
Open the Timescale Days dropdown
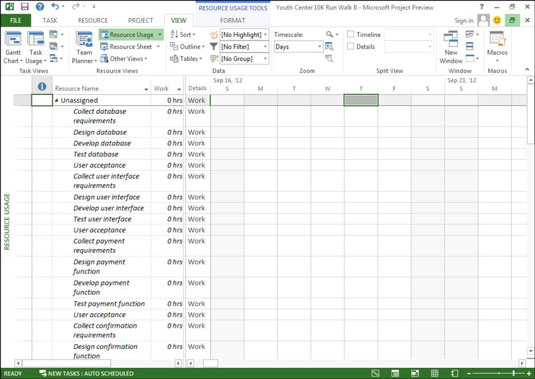coord(298,47)
